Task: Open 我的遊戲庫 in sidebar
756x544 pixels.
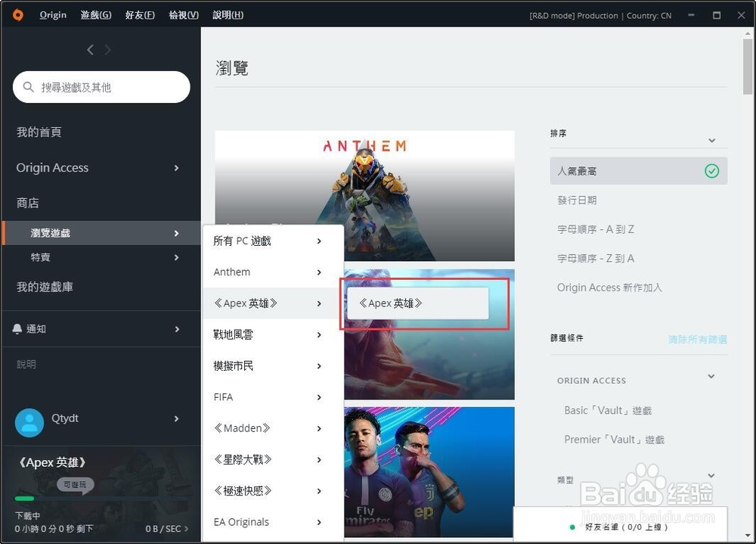Action: 45,288
